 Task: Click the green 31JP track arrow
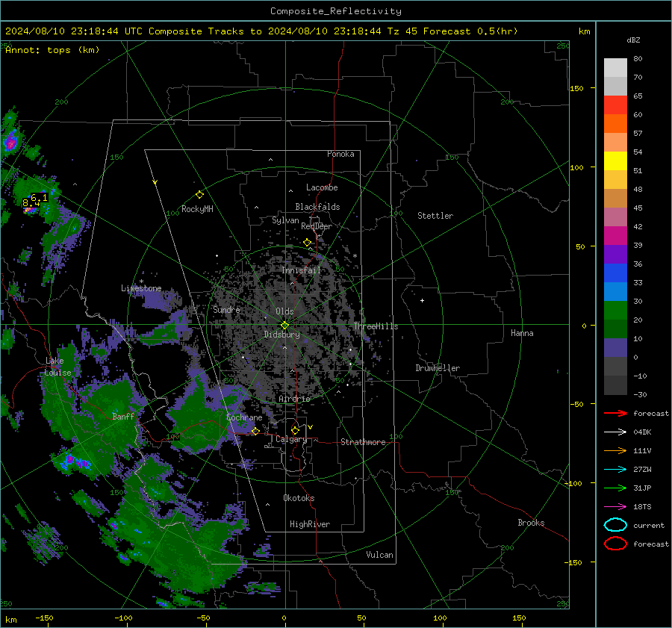615,488
